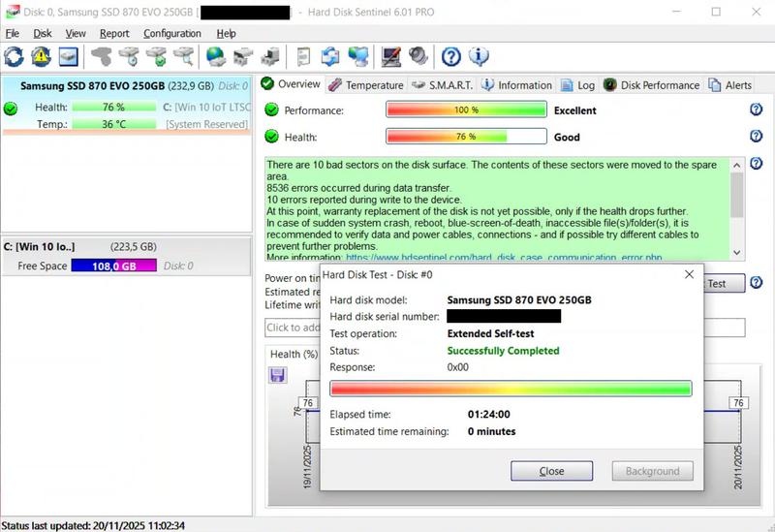Click scroll down arrow of description box
Viewport: 775px width, 532px height.
(x=736, y=253)
